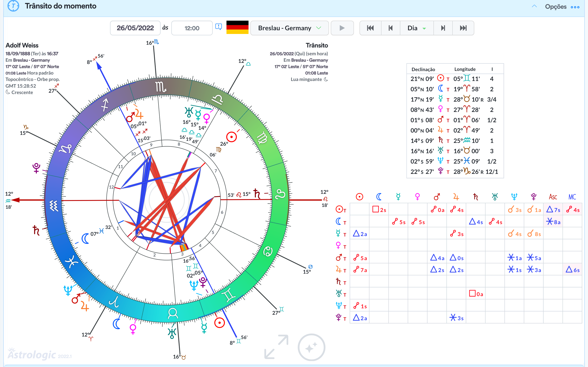Select the MC column header in aspect grid
This screenshot has width=588, height=367.
[572, 197]
